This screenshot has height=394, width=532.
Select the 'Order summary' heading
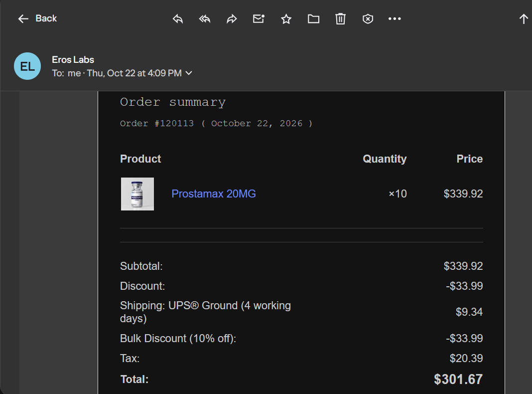(173, 102)
